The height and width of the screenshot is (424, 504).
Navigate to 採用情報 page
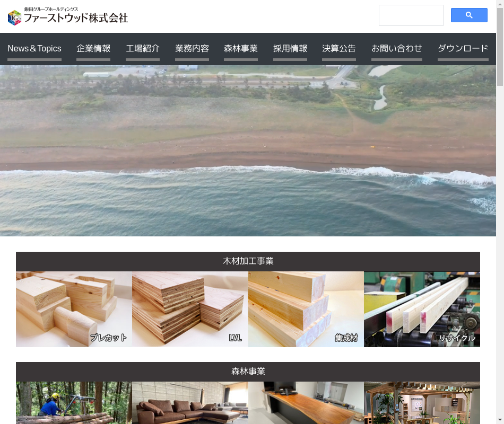pyautogui.click(x=290, y=48)
